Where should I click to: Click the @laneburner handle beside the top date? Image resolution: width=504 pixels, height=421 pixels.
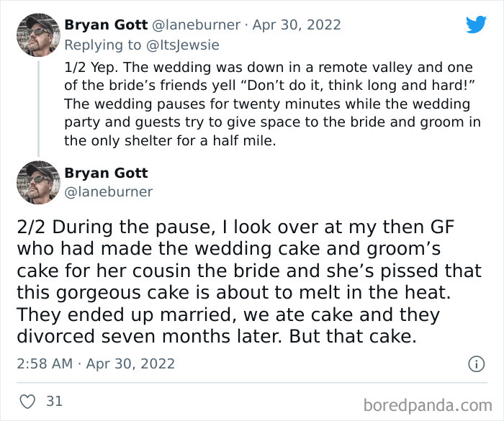[195, 24]
